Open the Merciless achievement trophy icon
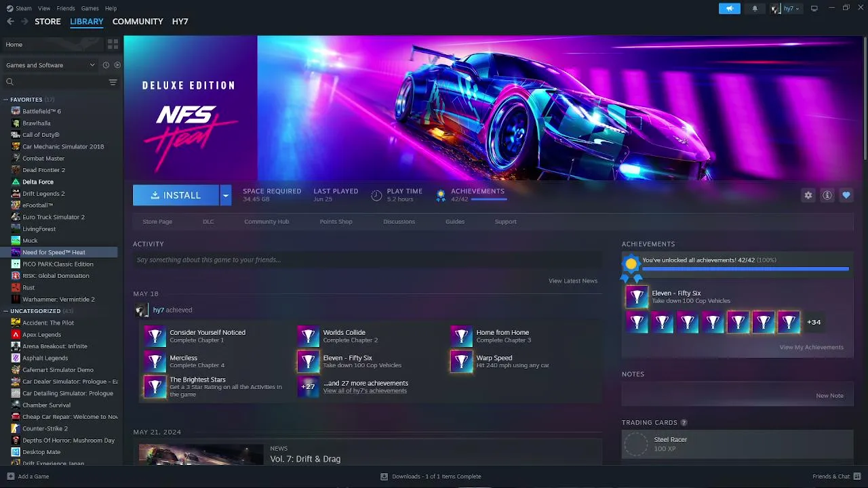The width and height of the screenshot is (868, 488). (155, 361)
